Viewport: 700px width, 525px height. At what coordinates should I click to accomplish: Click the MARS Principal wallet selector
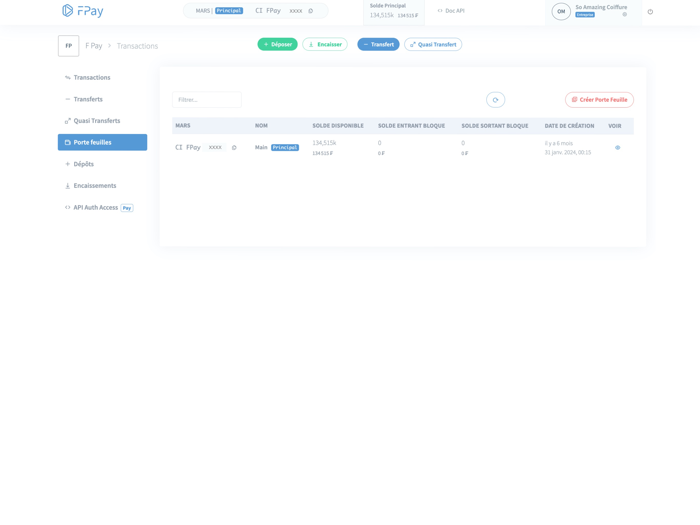tap(255, 11)
